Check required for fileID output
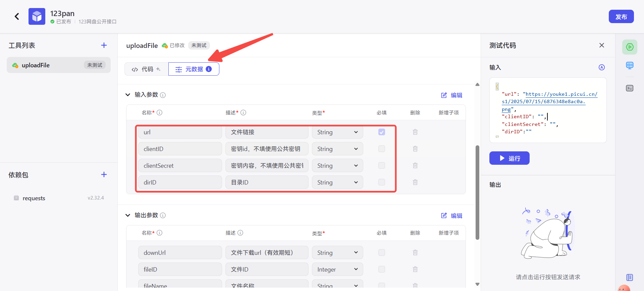 382,269
